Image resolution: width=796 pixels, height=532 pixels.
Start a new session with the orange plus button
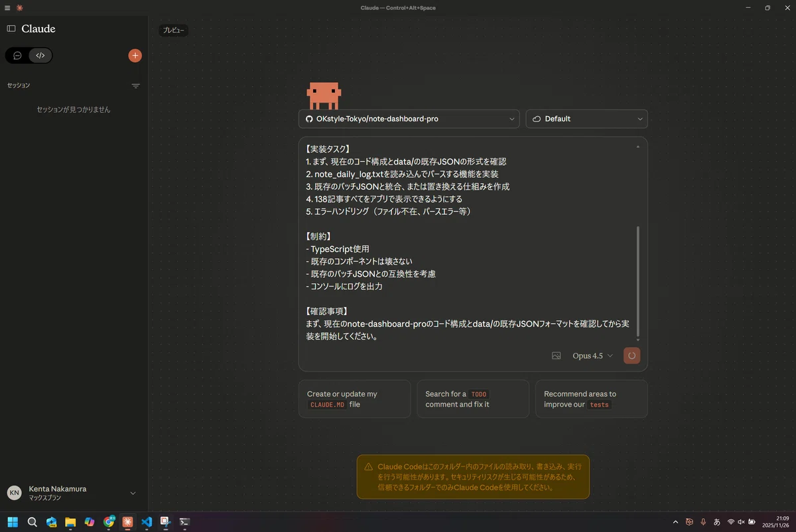tap(135, 56)
